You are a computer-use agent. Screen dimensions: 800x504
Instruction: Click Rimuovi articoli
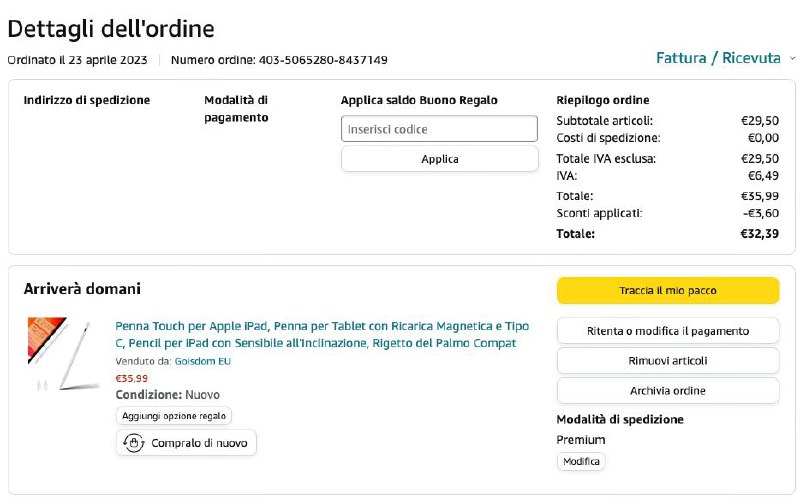pos(667,361)
